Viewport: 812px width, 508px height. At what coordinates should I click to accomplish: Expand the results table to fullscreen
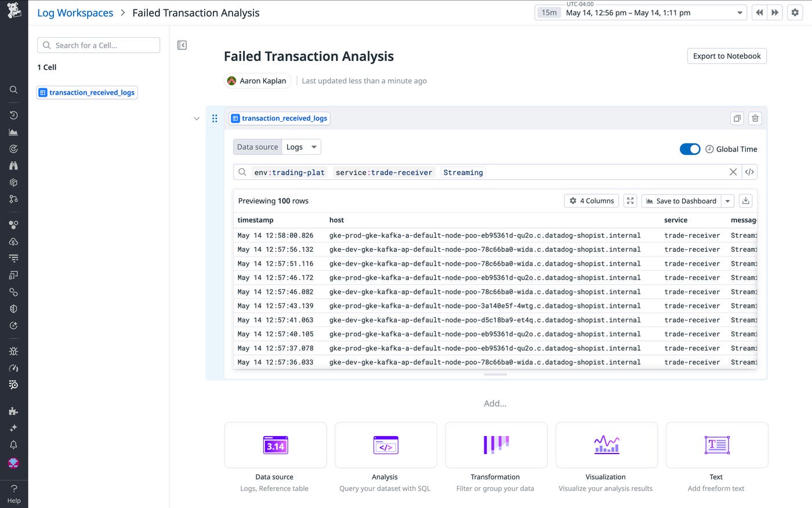point(630,201)
